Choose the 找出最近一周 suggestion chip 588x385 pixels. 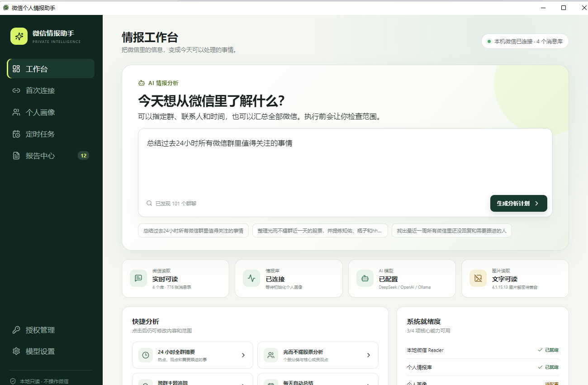point(452,231)
